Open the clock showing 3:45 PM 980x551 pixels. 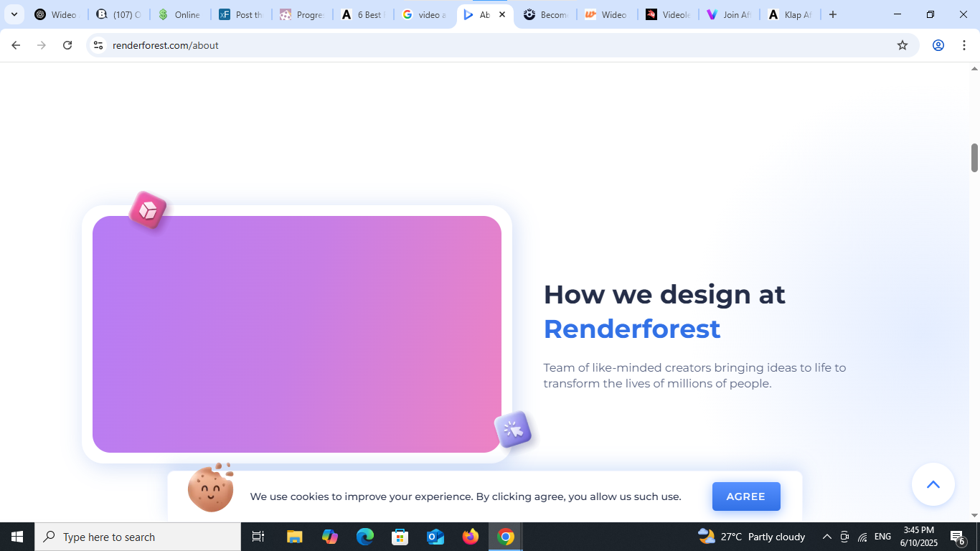pos(919,537)
